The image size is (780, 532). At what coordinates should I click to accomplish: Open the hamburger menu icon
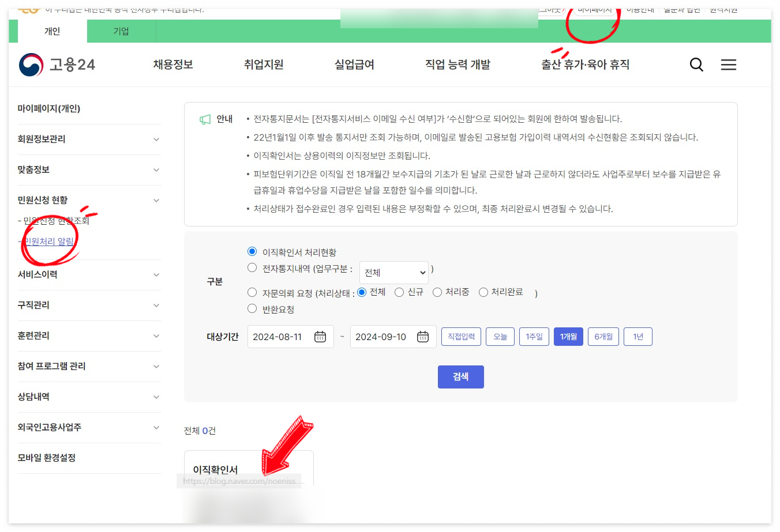(729, 65)
